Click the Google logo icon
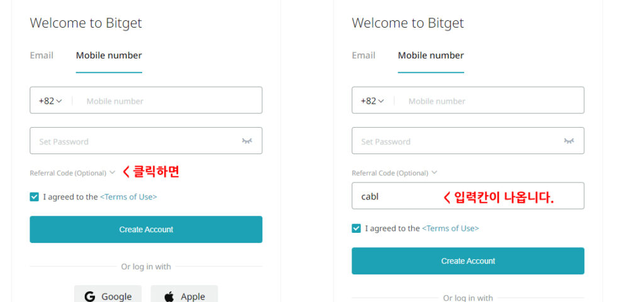Viewport: 644px width, 302px height. coord(89,297)
